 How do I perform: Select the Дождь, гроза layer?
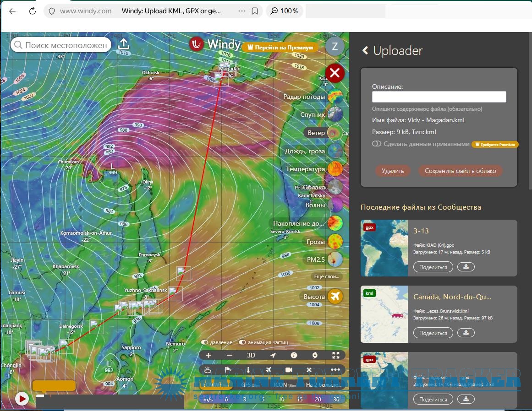coord(313,151)
